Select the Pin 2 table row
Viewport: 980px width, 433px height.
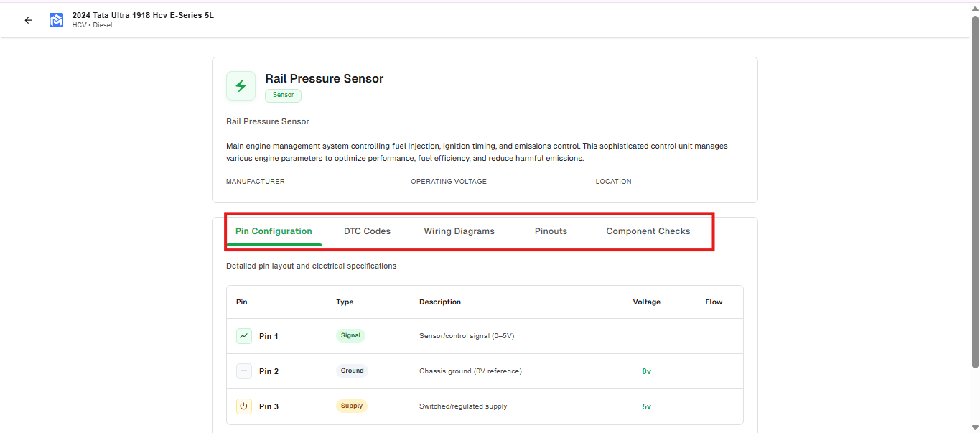(x=485, y=371)
